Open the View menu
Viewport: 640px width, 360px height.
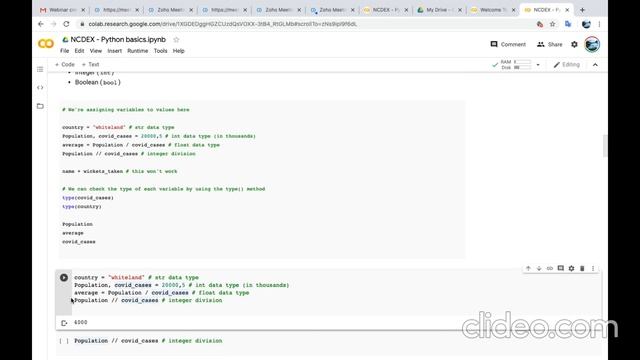(96, 51)
